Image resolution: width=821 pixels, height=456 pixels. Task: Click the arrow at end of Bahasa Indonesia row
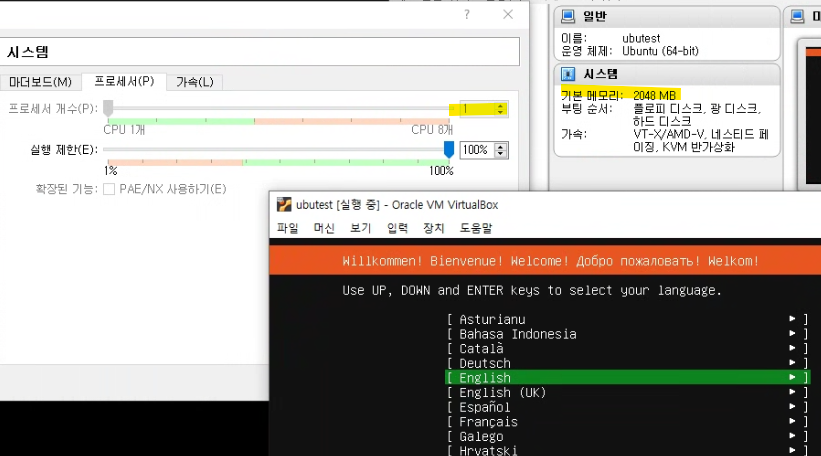792,333
